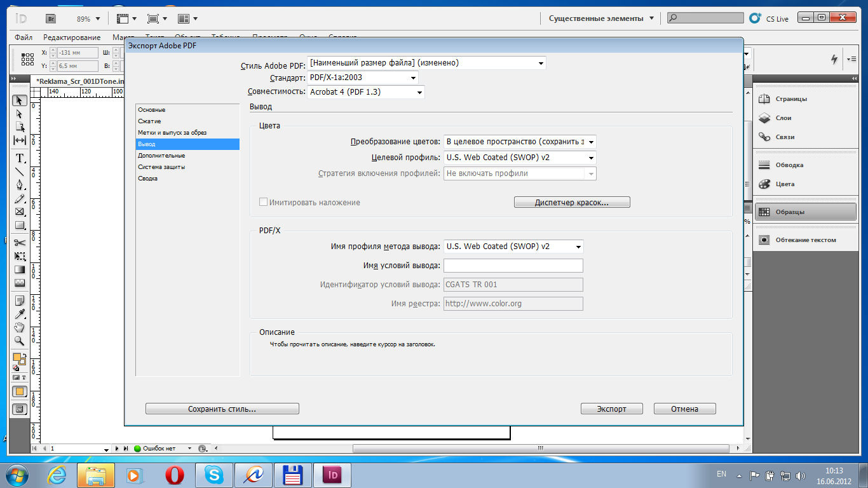Select the Zoom magnifier tool
This screenshot has width=868, height=488.
pyautogui.click(x=20, y=341)
